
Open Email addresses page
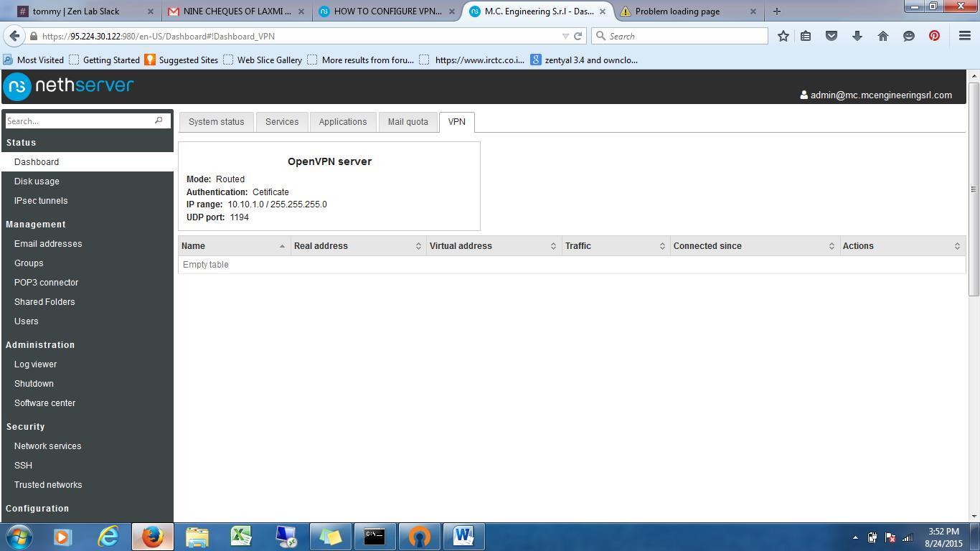tap(48, 244)
